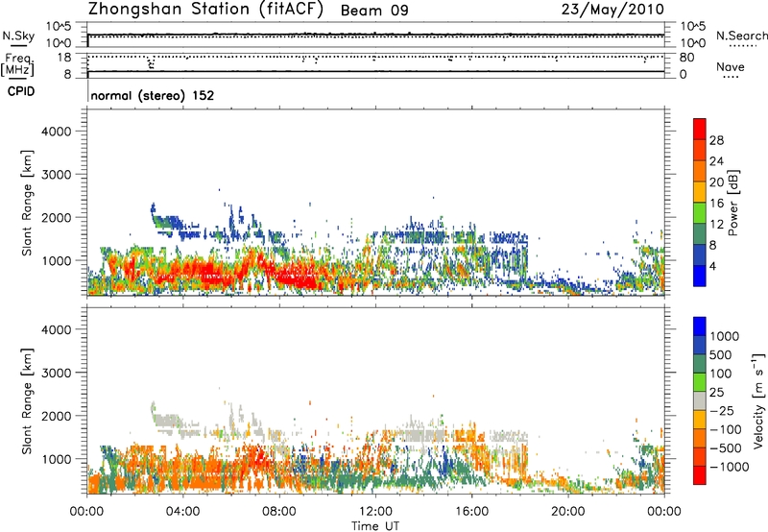Click the 20:00 time tick label
Viewport: 768px width, 532px height.
click(567, 512)
